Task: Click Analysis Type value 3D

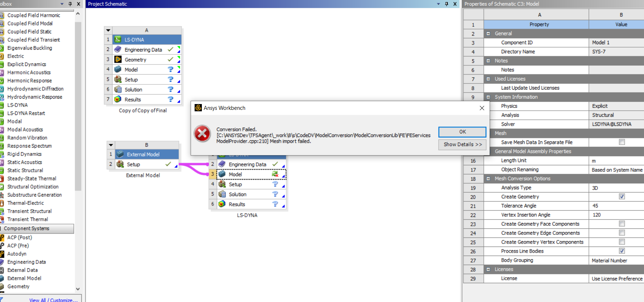Action: [x=616, y=188]
